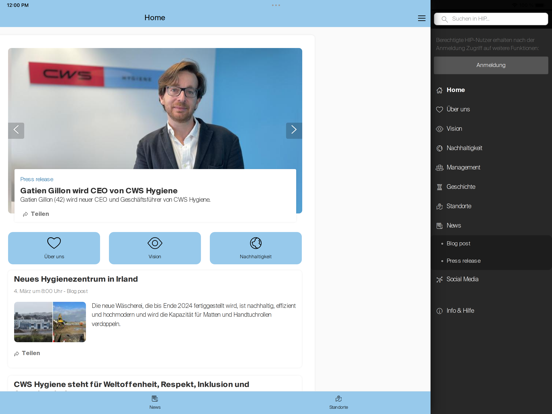
Task: Open Standorte label in side menu
Action: pos(459,206)
